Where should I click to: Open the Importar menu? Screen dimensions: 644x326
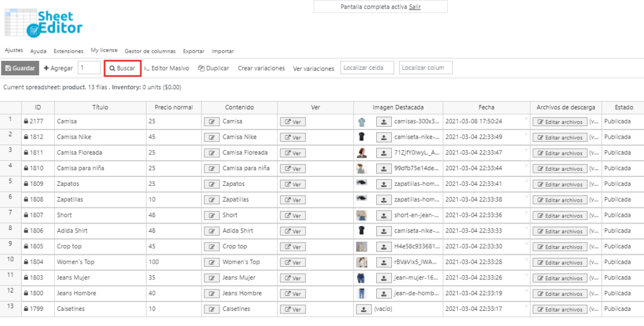pos(223,52)
